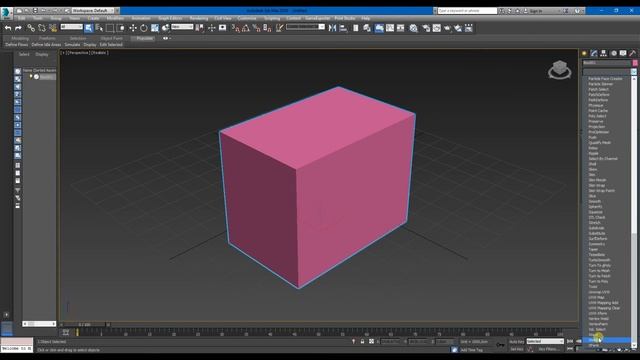
Task: Activate the Select and Rotate tool
Action: pyautogui.click(x=144, y=28)
